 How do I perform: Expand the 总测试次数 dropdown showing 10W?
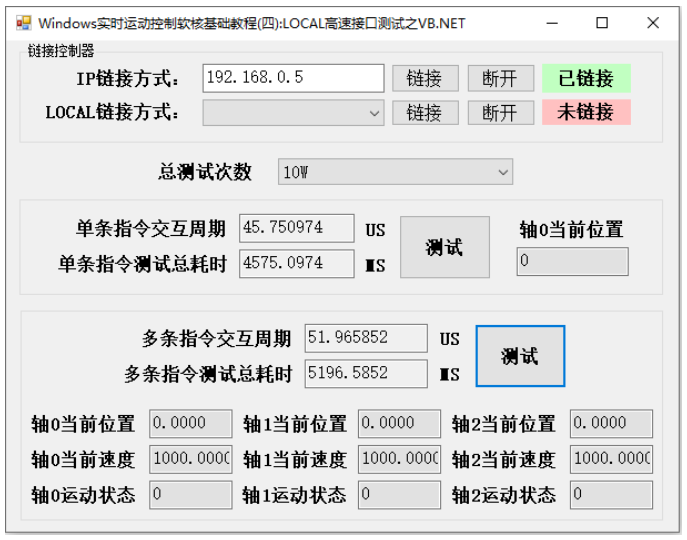pos(395,172)
